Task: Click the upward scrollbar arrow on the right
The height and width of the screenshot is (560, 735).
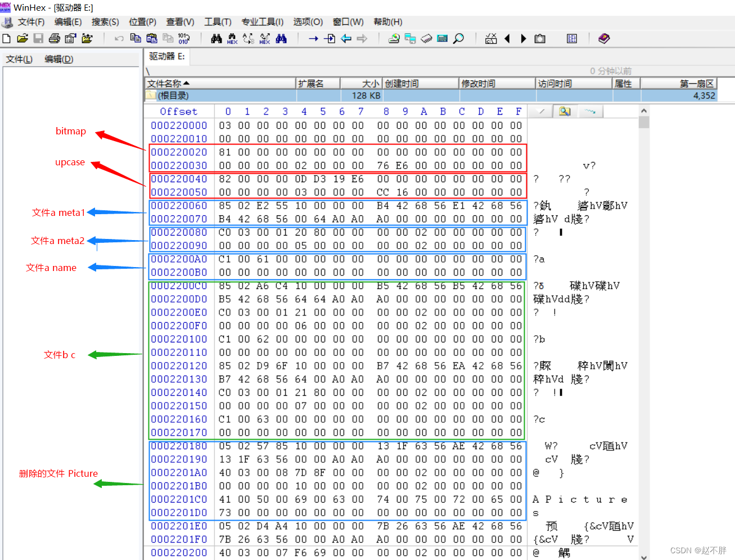Action: point(644,111)
